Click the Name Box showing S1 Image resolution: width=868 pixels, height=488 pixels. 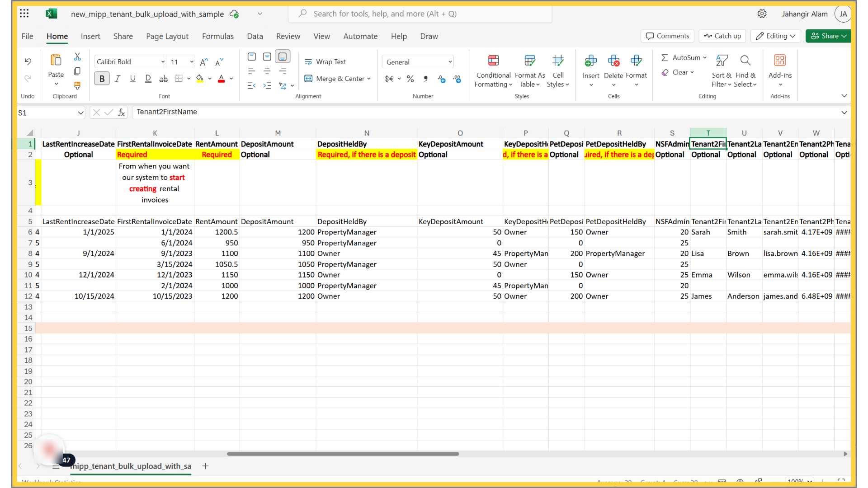click(x=45, y=113)
